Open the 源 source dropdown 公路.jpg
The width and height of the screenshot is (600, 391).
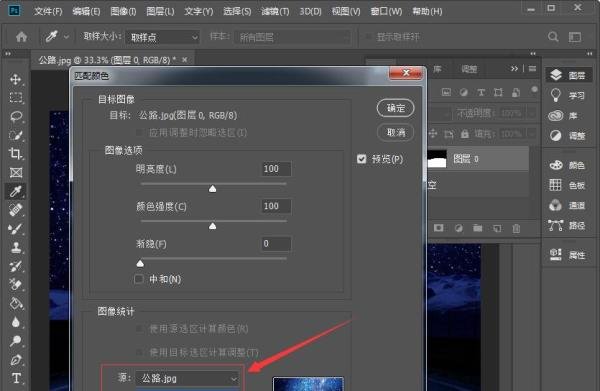(188, 378)
